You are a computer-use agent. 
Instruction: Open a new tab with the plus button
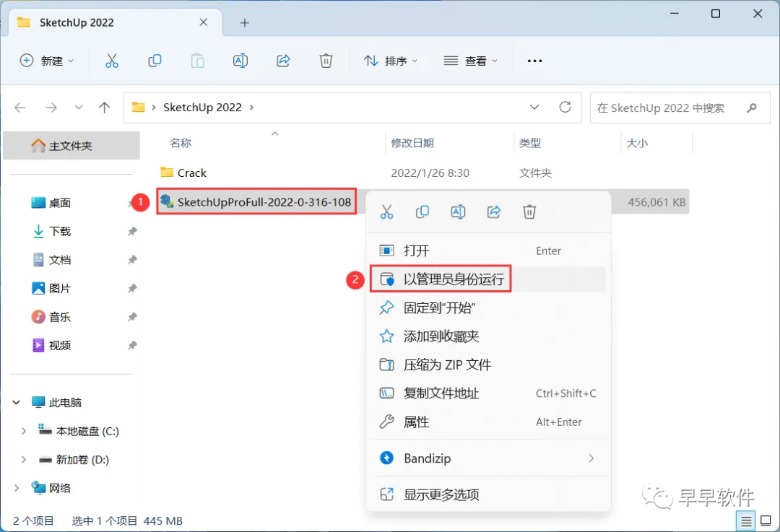[245, 23]
